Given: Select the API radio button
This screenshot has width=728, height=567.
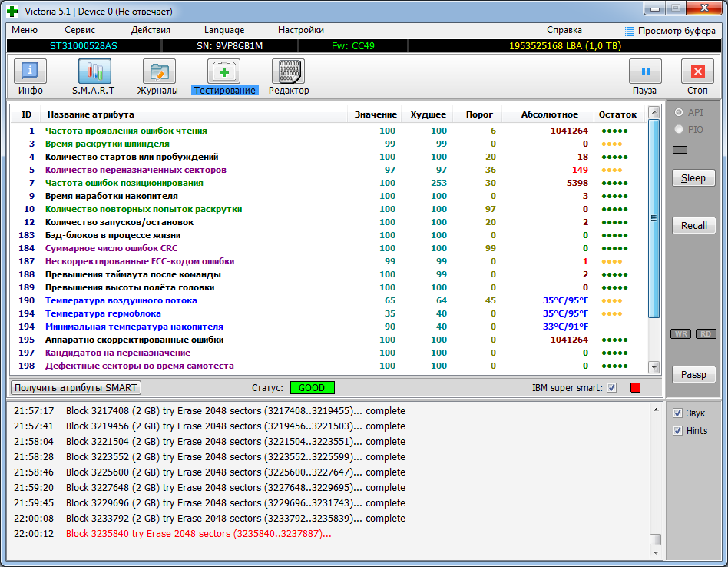Looking at the screenshot, I should [678, 113].
